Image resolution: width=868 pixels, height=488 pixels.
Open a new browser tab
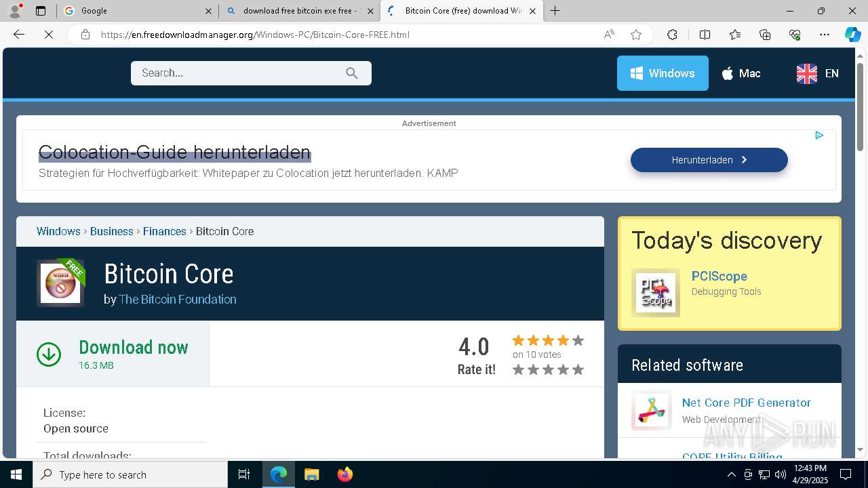click(x=555, y=11)
